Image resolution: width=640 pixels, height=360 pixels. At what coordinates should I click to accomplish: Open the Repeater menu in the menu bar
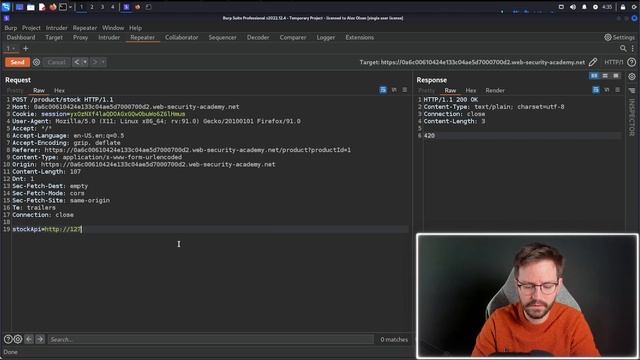(x=85, y=28)
